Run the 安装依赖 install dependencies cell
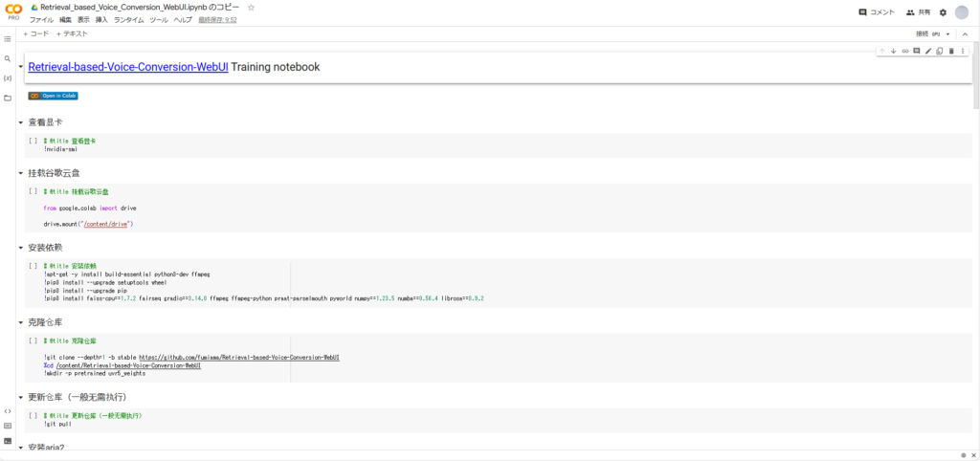Image resolution: width=980 pixels, height=461 pixels. pos(33,266)
